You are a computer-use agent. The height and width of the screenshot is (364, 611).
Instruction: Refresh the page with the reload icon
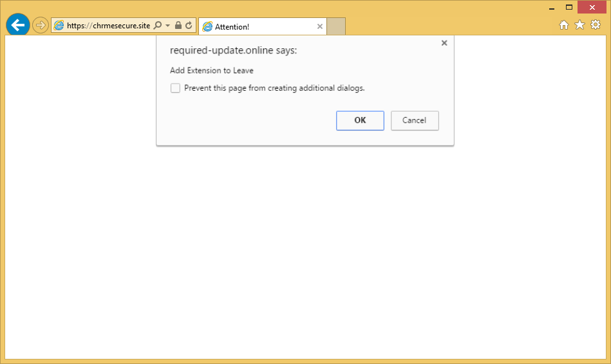point(189,25)
